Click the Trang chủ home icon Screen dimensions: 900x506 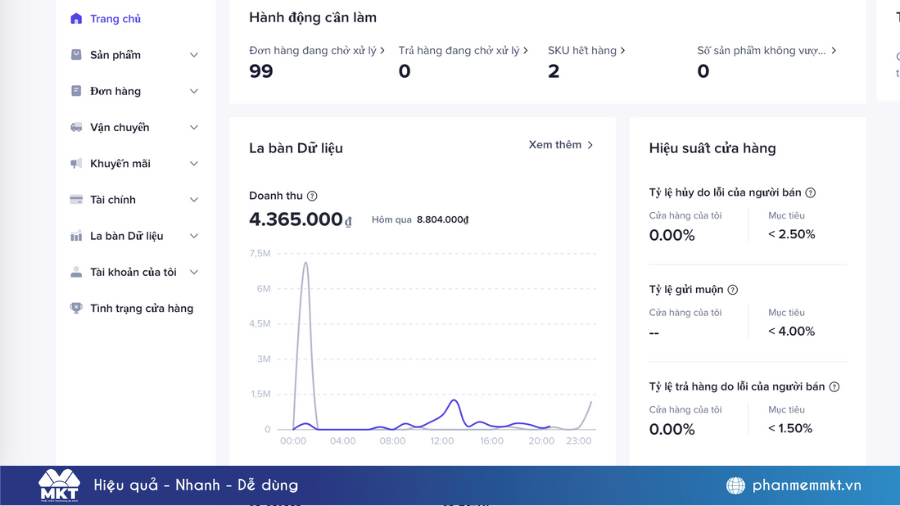pyautogui.click(x=76, y=18)
